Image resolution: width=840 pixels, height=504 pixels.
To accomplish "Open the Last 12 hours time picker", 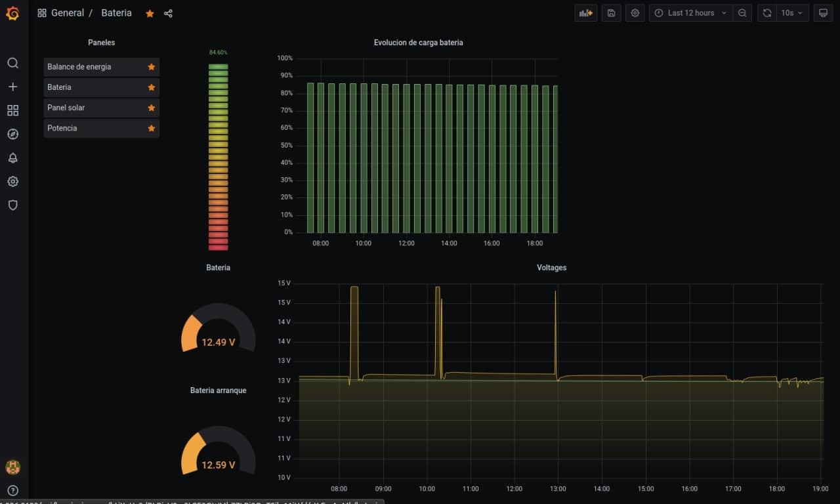I will (x=691, y=13).
